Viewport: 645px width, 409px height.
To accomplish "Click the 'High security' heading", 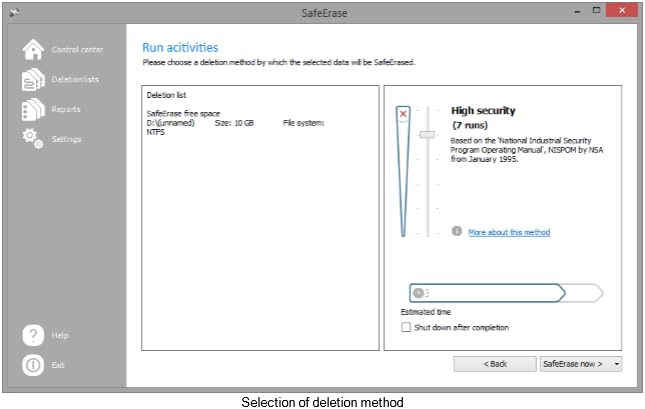I will pyautogui.click(x=483, y=111).
